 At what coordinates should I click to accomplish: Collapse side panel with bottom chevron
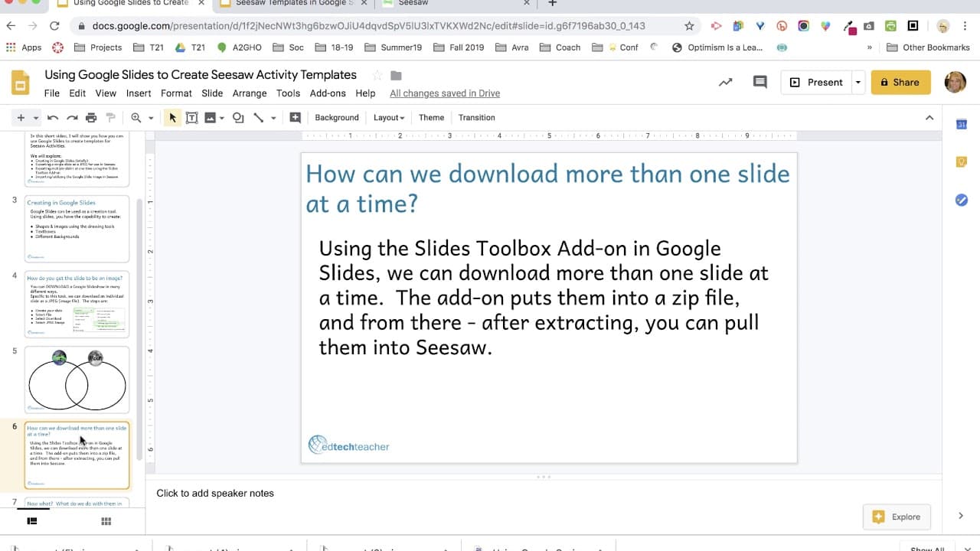[x=961, y=516]
